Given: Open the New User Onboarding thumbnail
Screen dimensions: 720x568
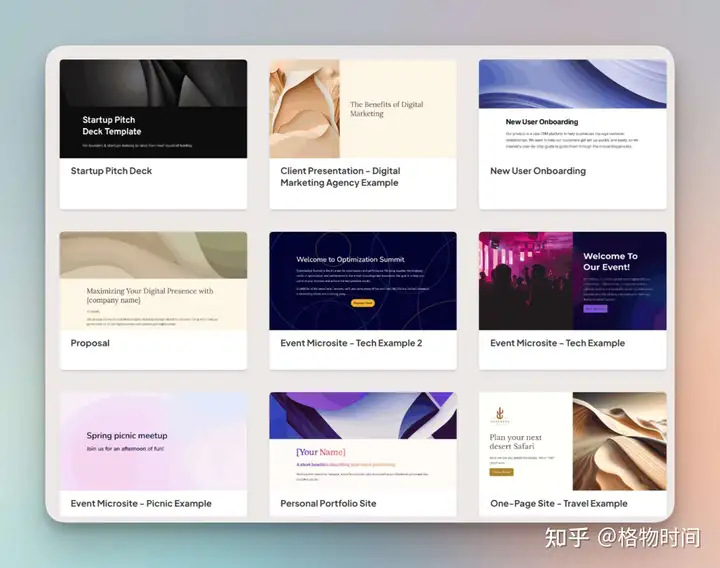Looking at the screenshot, I should coord(573,109).
